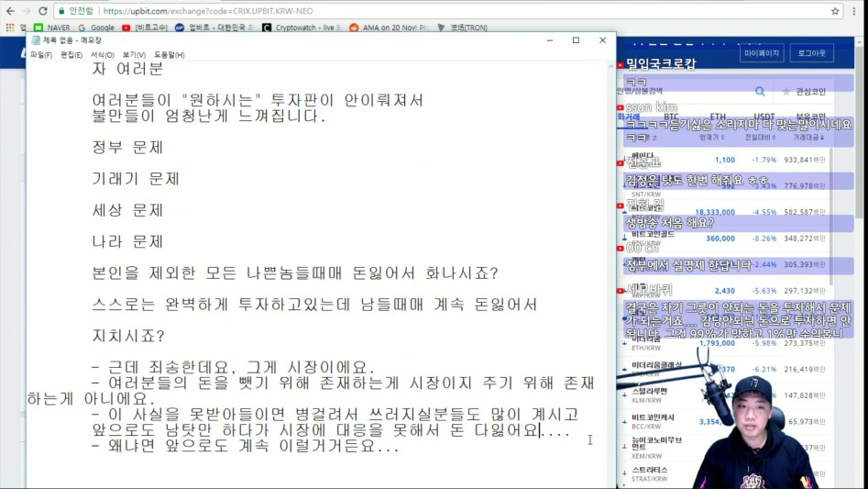868x489 pixels.
Task: Click the '지치시죠?' line in Notepad
Action: pyautogui.click(x=128, y=336)
